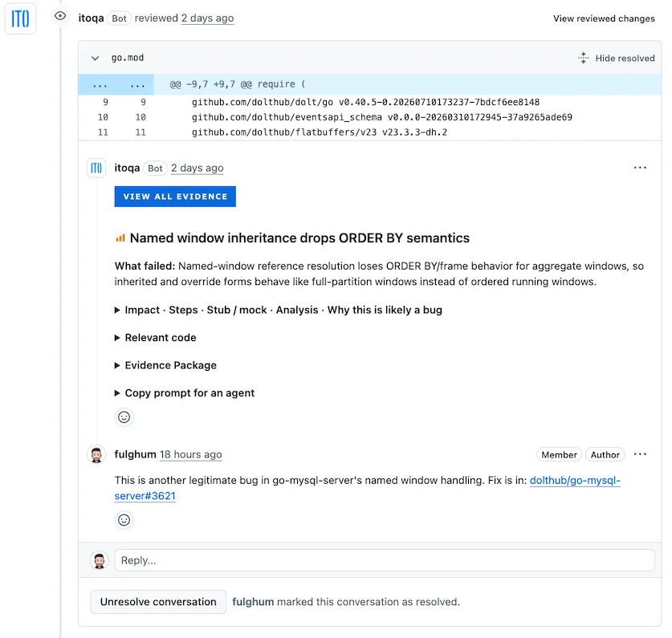The height and width of the screenshot is (638, 672).
Task: Open the fulghum username in the comment
Action: point(135,454)
